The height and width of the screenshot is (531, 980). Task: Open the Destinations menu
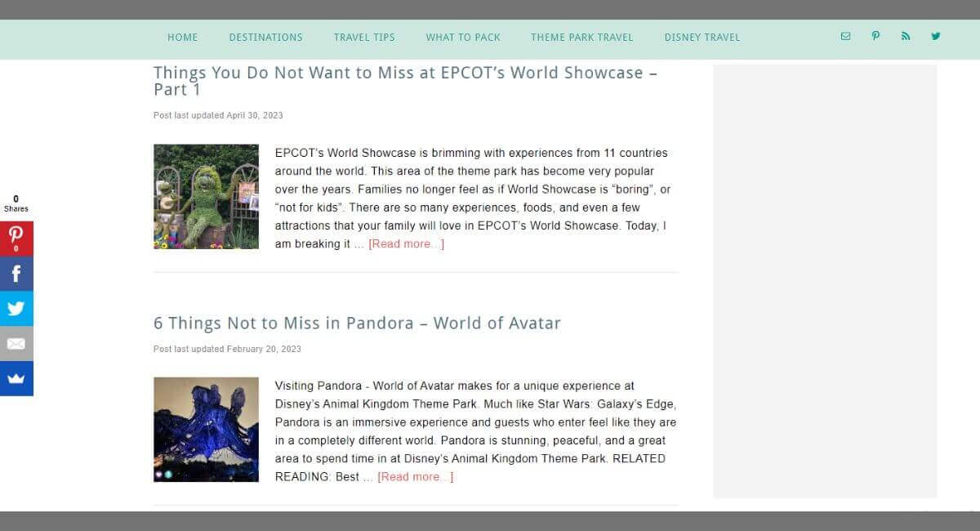tap(265, 37)
